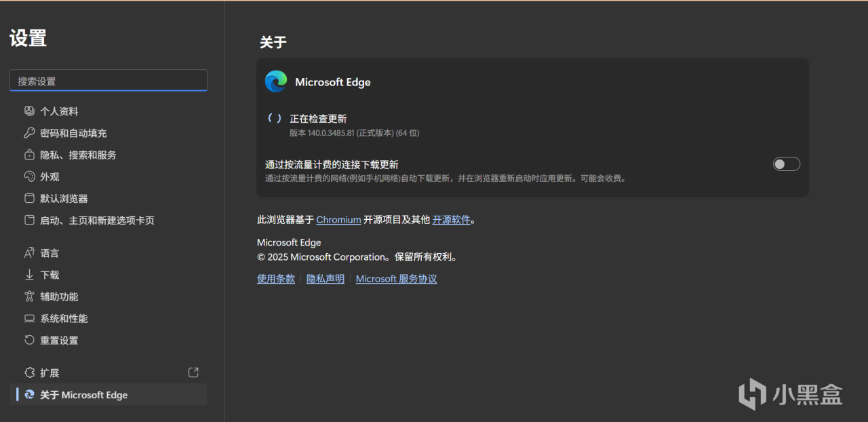
Task: Click the 搜索设置 search field
Action: coord(108,81)
